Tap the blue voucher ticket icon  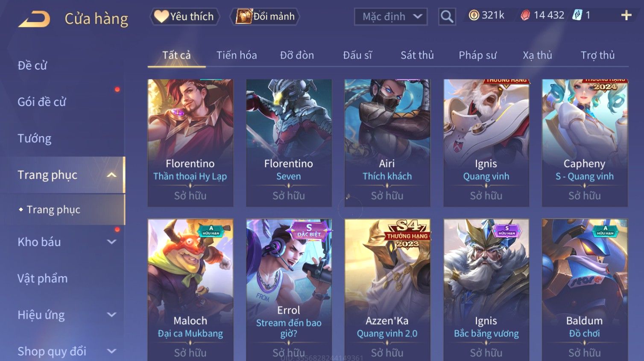[577, 15]
